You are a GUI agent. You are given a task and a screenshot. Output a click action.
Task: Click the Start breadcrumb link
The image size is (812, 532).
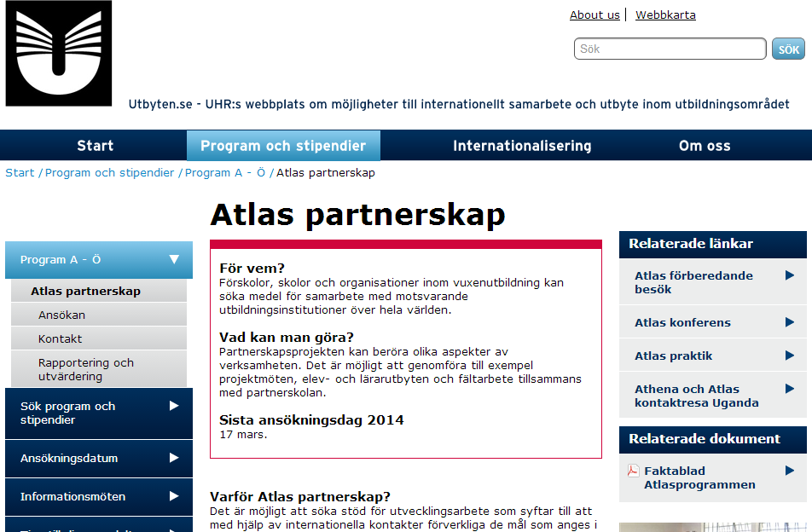coord(20,173)
